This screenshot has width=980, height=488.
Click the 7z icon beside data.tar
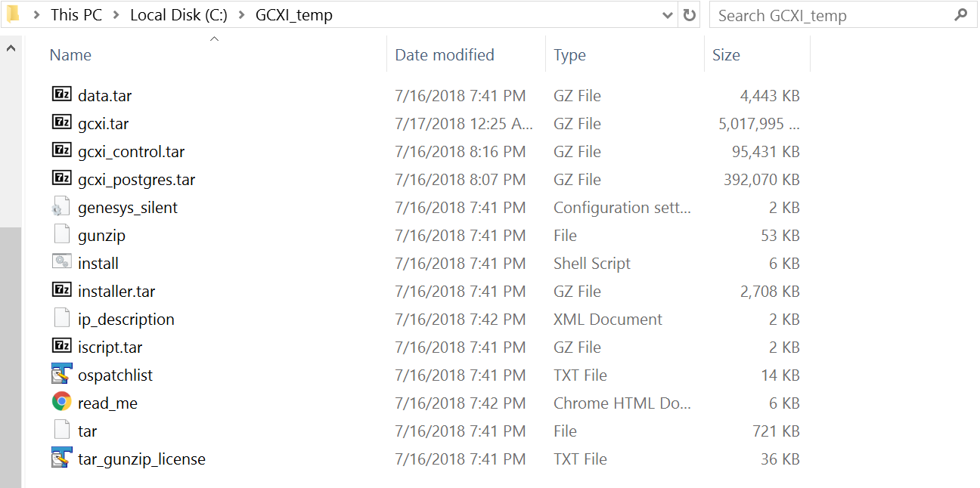click(x=61, y=94)
